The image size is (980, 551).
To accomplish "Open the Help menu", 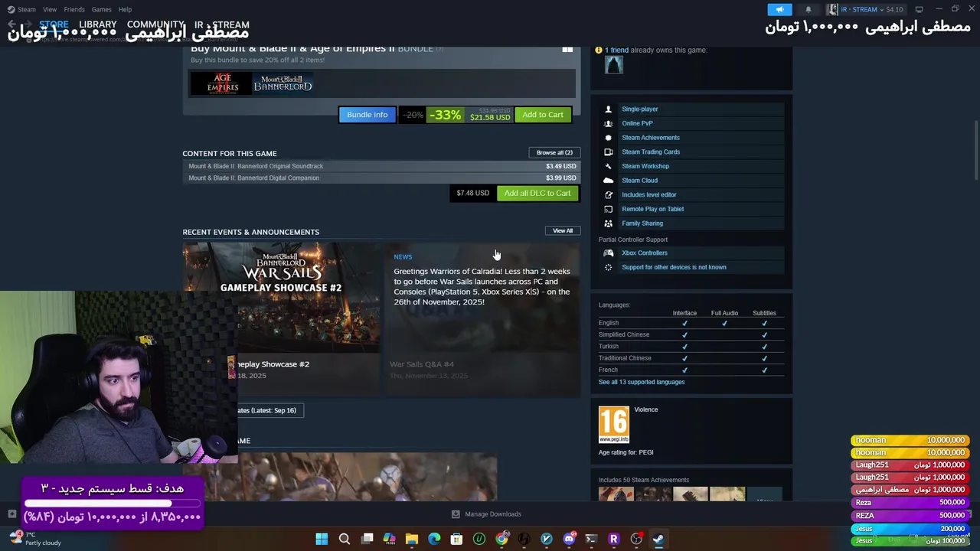I will click(x=125, y=9).
